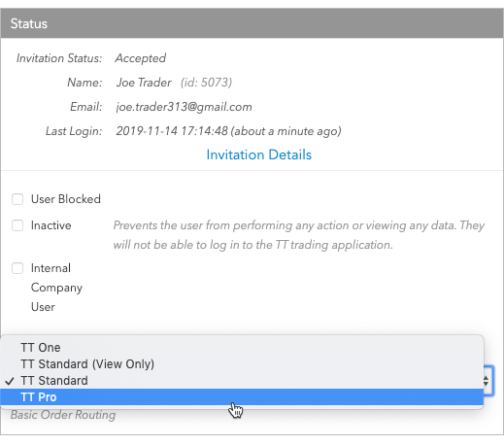504x445 pixels.
Task: Click the Basic Order Routing description
Action: [x=63, y=415]
